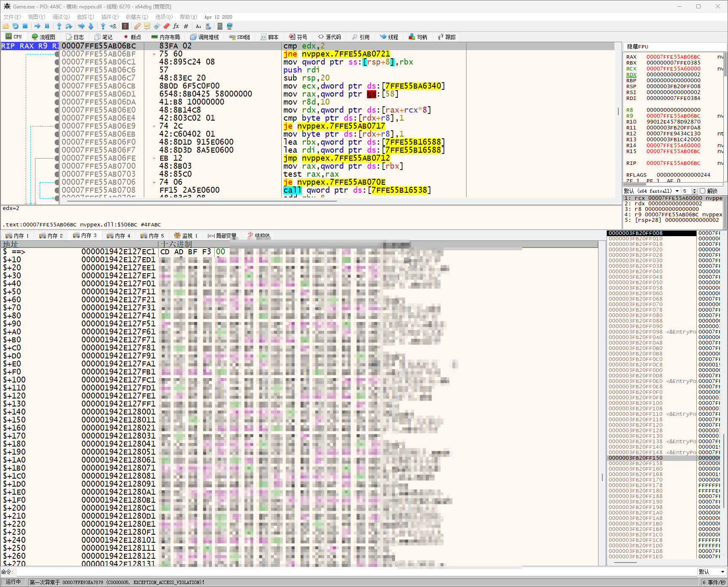The image size is (728, 587).
Task: Switch to the 跟踪 trace tab
Action: pos(447,37)
